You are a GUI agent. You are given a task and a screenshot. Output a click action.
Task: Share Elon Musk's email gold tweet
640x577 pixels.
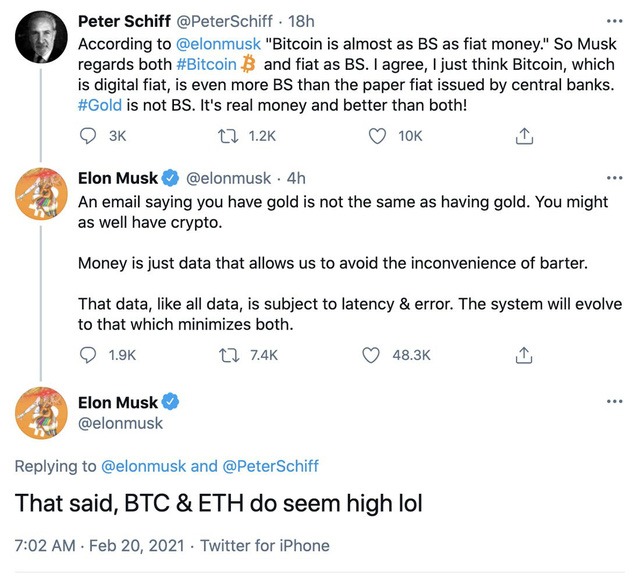[x=523, y=354]
